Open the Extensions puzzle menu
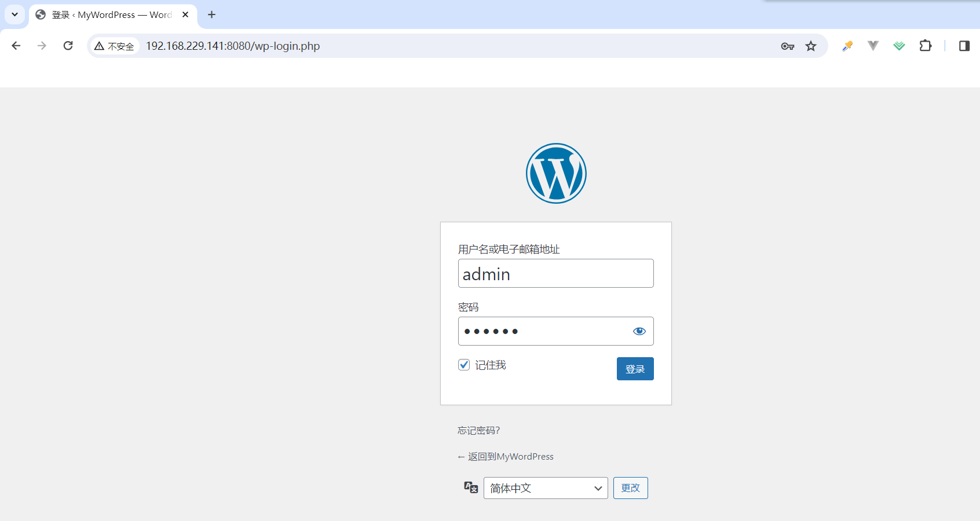The height and width of the screenshot is (521, 980). click(926, 46)
